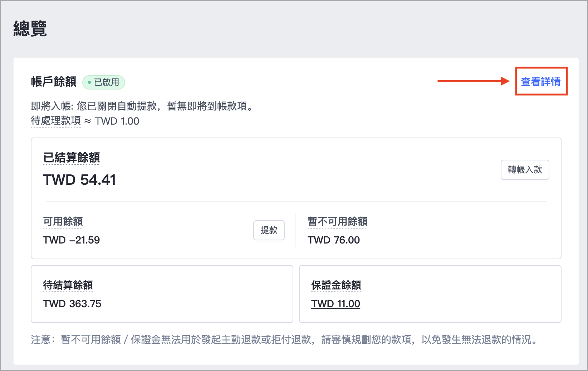588x371 pixels.
Task: Click the TWD -21.59 available balance
Action: coord(72,240)
